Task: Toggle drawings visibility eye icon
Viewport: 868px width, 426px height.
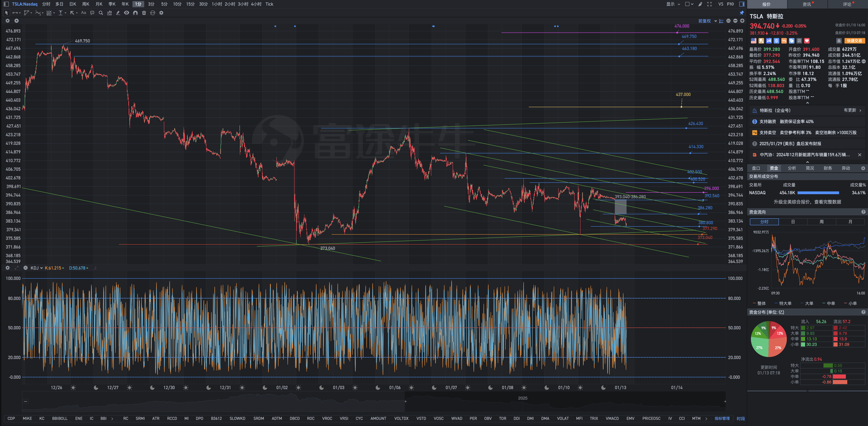Action: (126, 13)
